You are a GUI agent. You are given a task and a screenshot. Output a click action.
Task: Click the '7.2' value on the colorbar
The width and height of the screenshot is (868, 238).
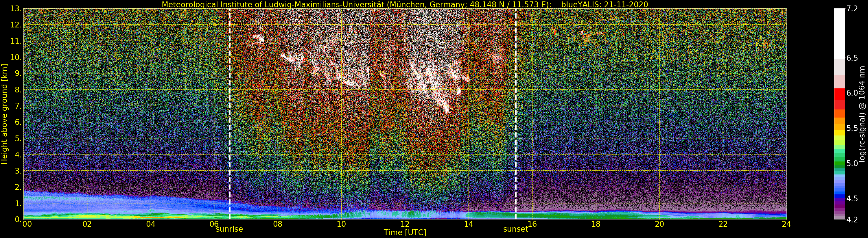click(852, 9)
